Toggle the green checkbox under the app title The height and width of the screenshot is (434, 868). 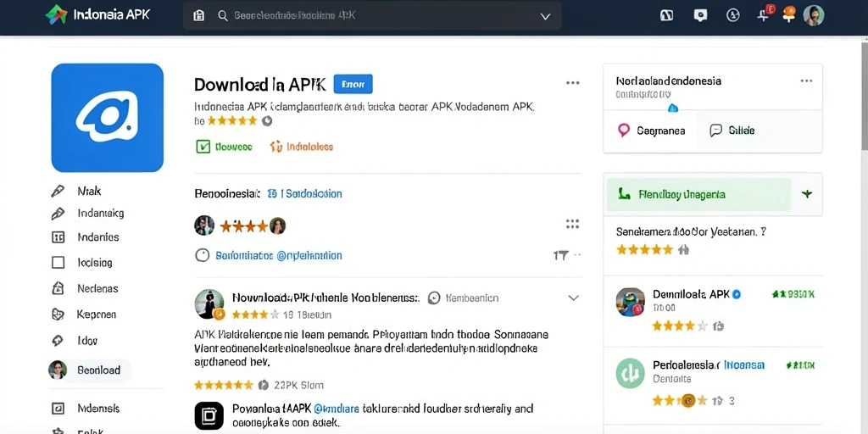pos(203,147)
